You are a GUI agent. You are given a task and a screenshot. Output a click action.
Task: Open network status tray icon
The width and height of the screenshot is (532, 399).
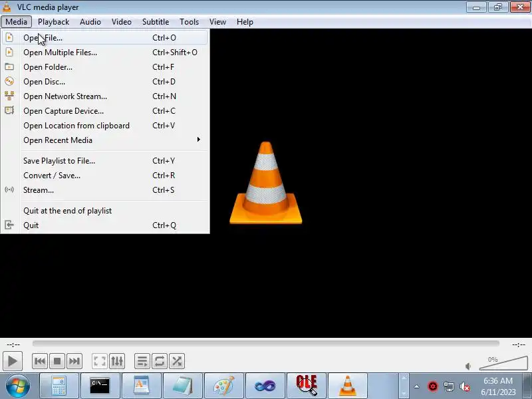(449, 386)
